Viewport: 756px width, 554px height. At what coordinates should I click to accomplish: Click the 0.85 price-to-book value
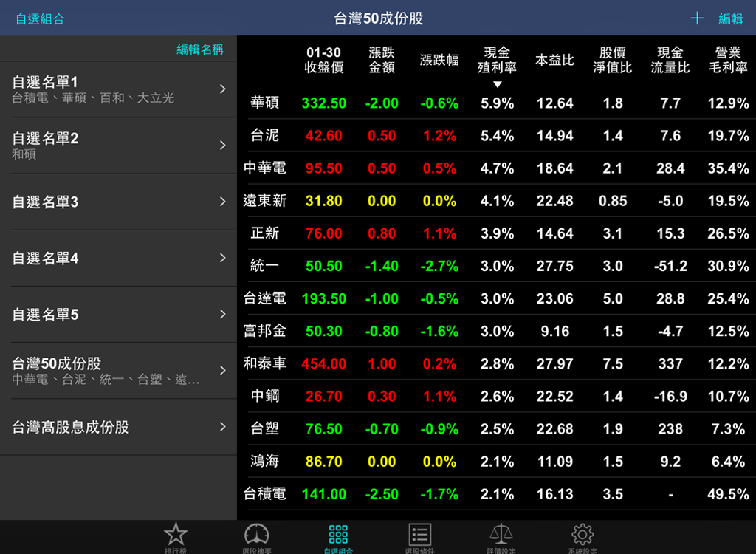tap(613, 201)
